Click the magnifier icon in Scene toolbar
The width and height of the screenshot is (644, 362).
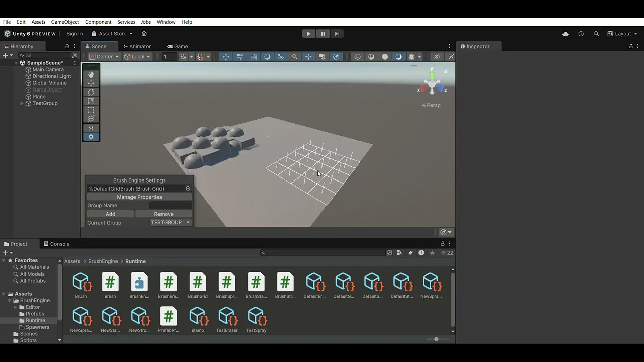295,57
